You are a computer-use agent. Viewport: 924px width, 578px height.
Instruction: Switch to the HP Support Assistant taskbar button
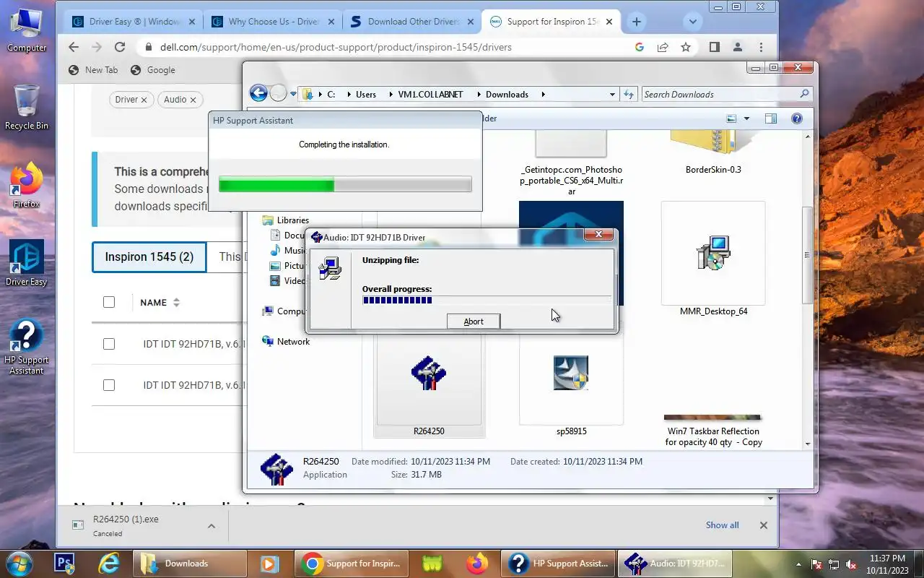pos(559,564)
